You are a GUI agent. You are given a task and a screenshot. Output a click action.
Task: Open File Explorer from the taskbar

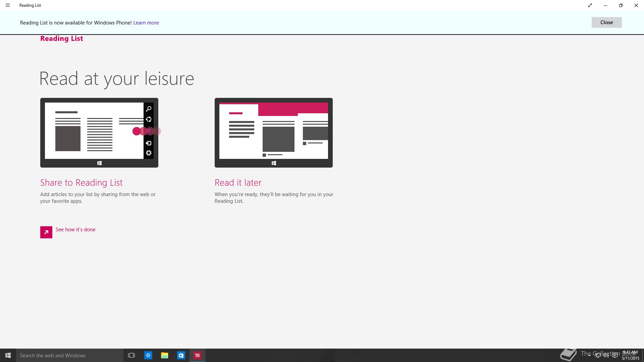click(164, 355)
